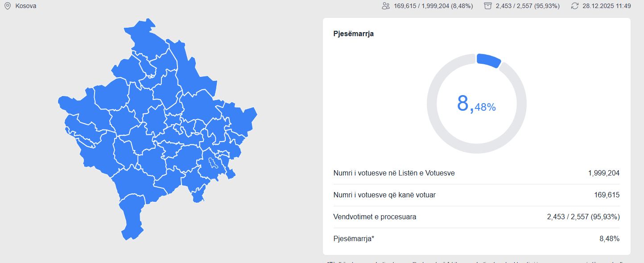The width and height of the screenshot is (644, 263).
Task: Click polling stations count in the top bar
Action: (x=528, y=6)
